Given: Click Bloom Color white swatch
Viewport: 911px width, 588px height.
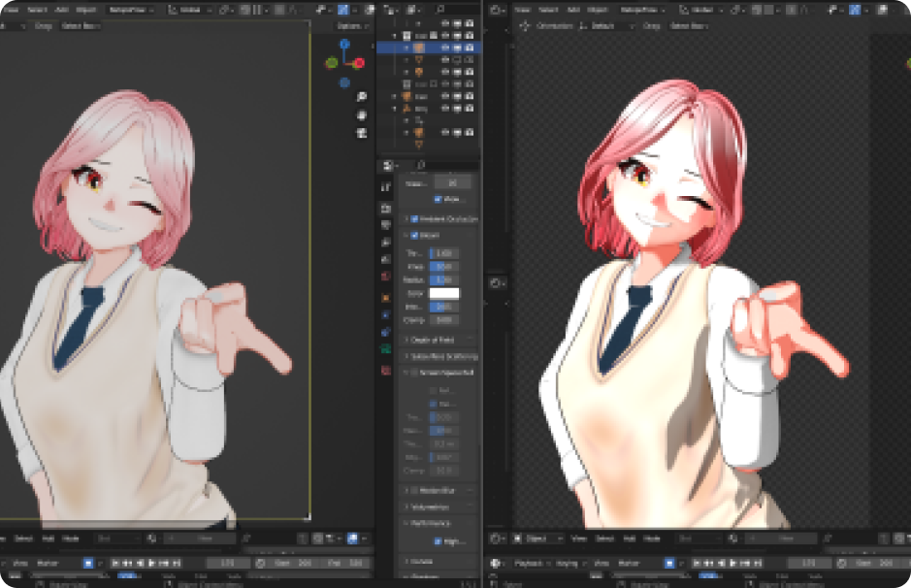Looking at the screenshot, I should click(x=444, y=293).
